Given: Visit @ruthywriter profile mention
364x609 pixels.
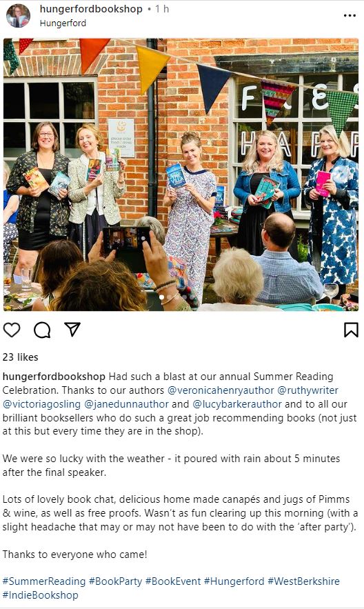Looking at the screenshot, I should coord(307,390).
